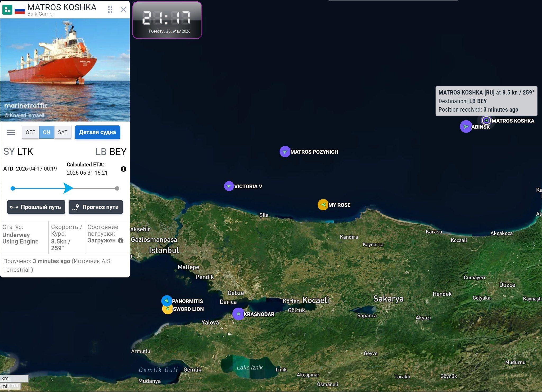Click the Kocaeli label on map
Viewport: 542px width, 392px height.
315,300
